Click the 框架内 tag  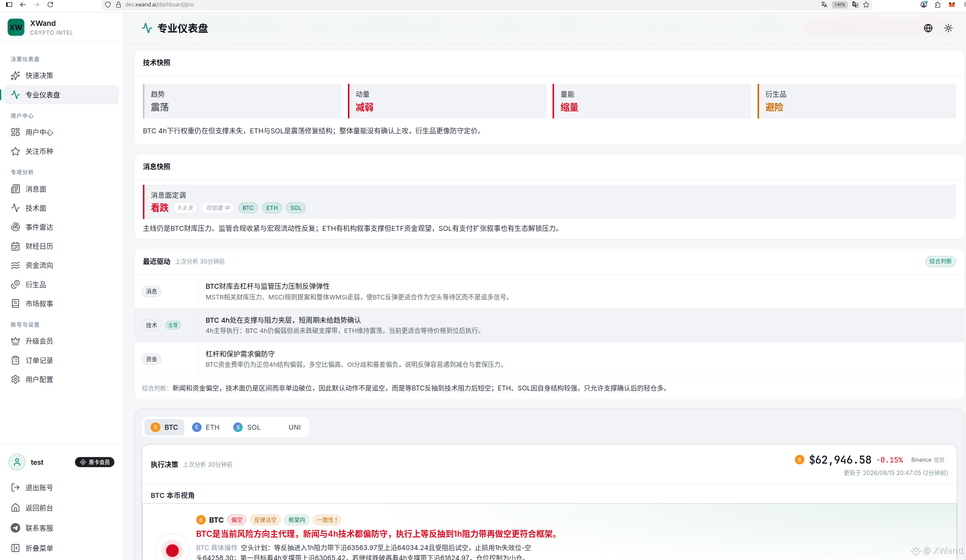[x=297, y=520]
